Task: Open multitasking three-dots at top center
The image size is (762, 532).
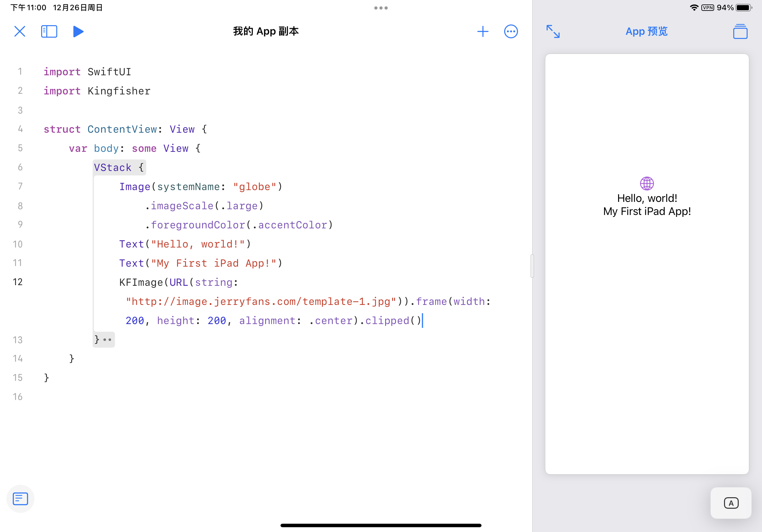Action: tap(381, 8)
